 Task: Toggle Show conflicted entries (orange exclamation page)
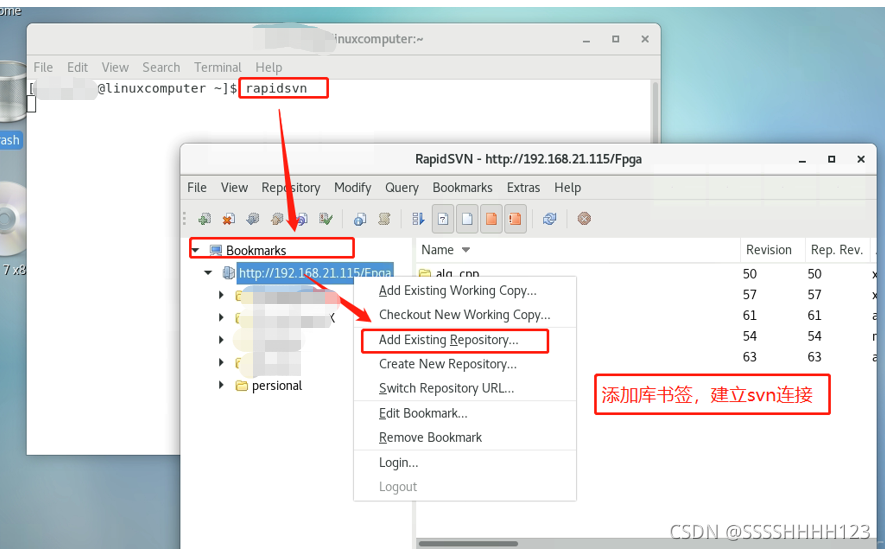(515, 219)
